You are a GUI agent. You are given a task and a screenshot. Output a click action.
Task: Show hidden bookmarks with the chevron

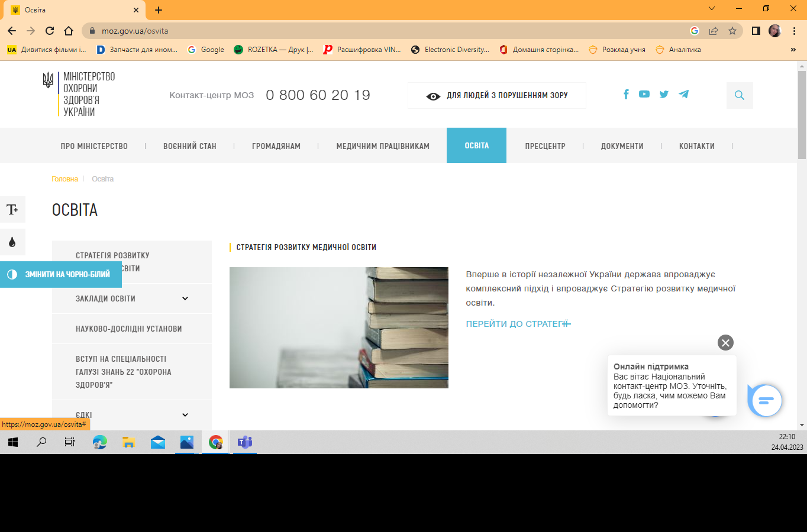pos(793,50)
